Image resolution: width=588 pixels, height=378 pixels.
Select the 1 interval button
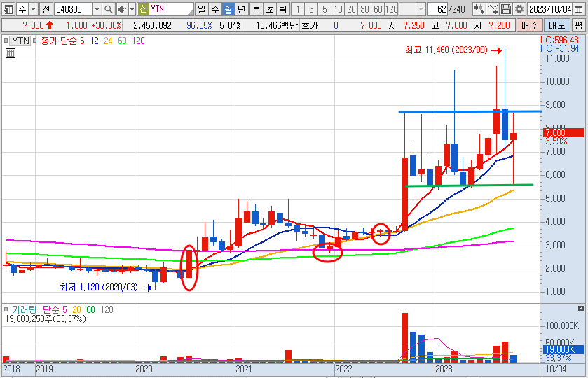[298, 9]
